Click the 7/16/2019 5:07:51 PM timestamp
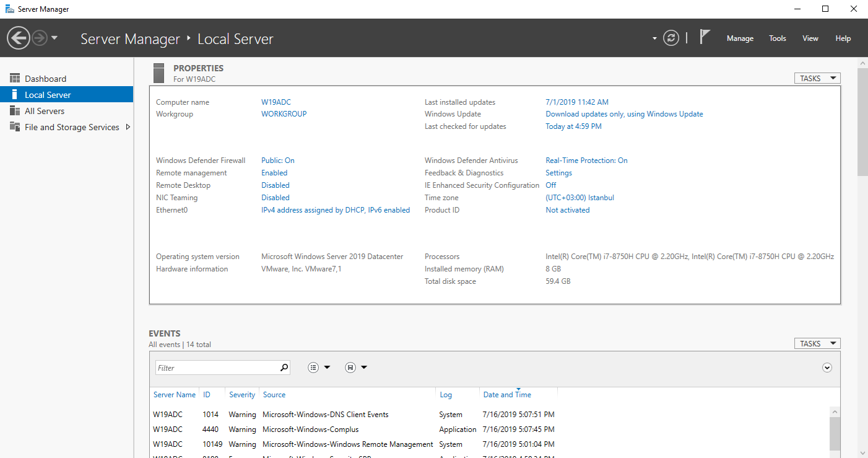 518,415
